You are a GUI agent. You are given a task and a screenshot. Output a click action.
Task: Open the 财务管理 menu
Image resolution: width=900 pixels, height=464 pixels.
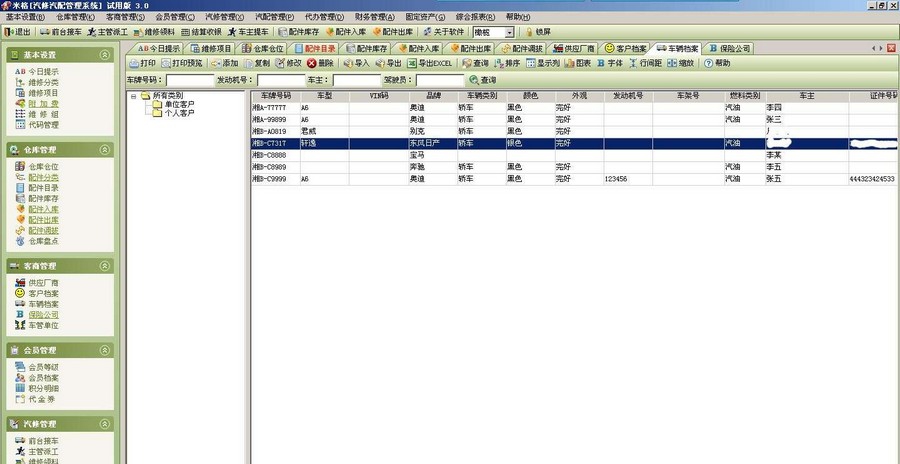375,17
